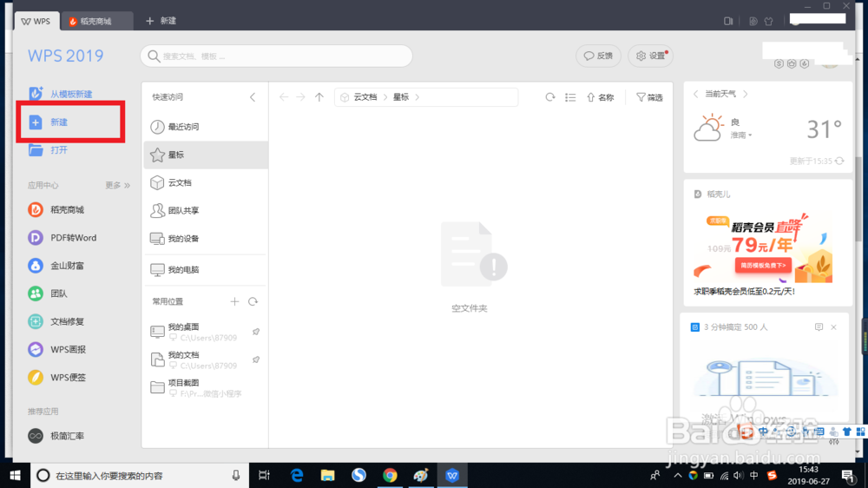Expand 更多 apps in 应用中心
The image size is (868, 488).
tap(117, 185)
